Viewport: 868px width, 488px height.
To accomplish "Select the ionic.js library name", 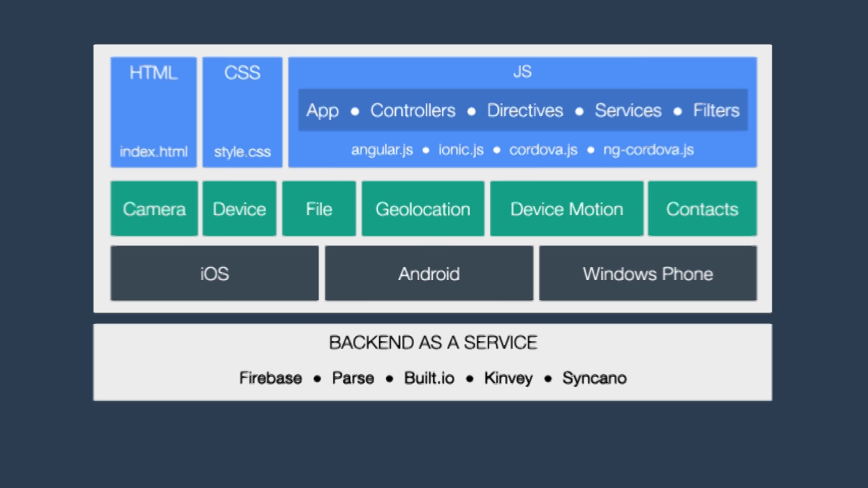I will (x=461, y=150).
